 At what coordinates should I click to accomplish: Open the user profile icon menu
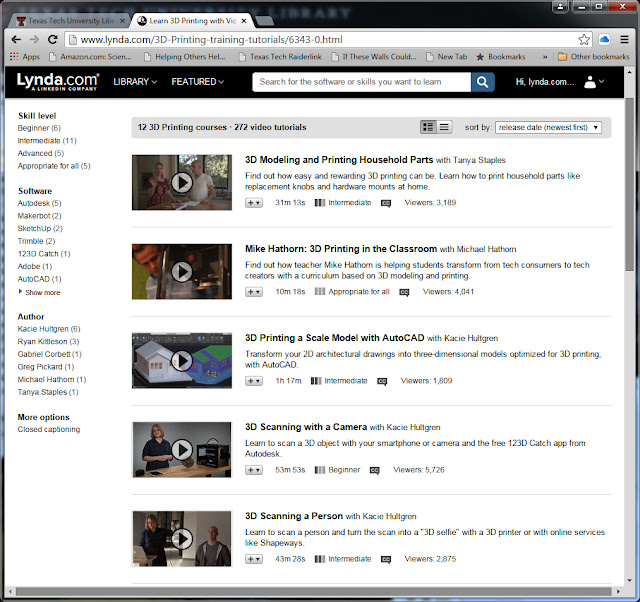(x=594, y=82)
